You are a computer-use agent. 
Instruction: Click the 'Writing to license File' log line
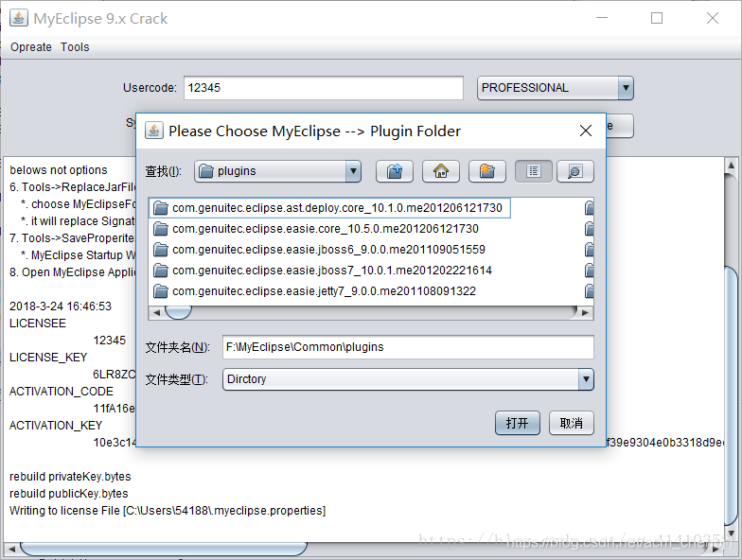(x=168, y=511)
